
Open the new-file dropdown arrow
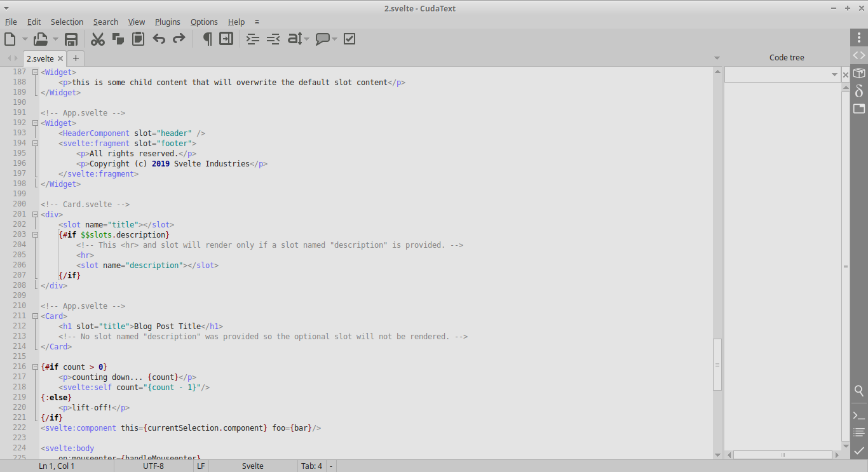(x=25, y=39)
